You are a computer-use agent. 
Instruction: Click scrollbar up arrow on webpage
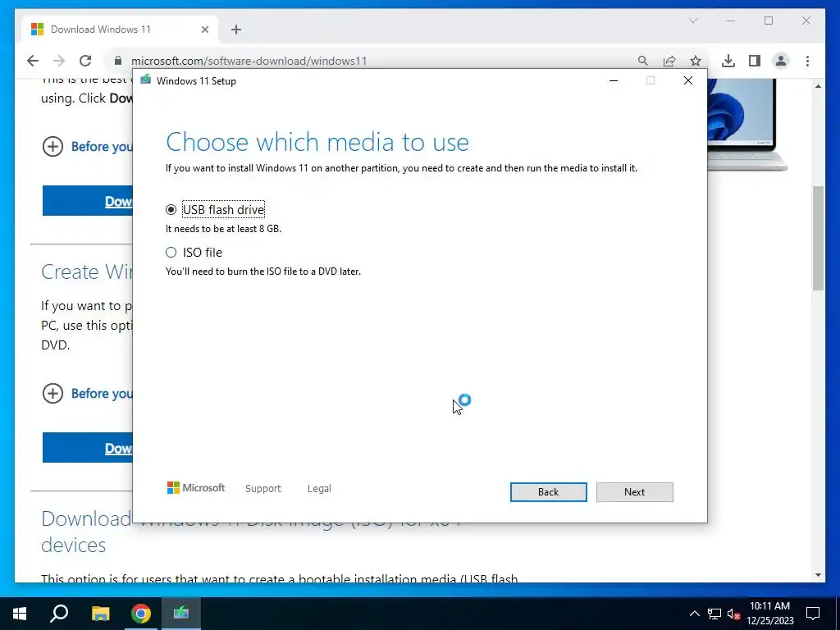coord(818,85)
